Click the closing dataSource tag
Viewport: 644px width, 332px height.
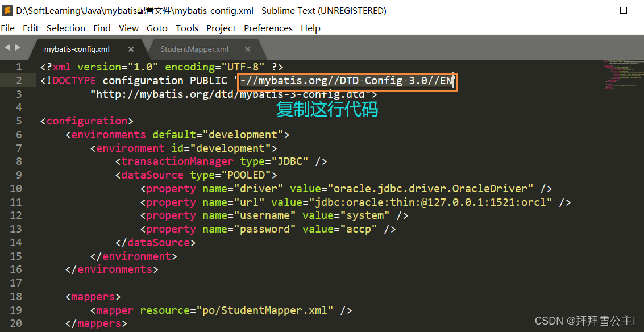tap(155, 242)
